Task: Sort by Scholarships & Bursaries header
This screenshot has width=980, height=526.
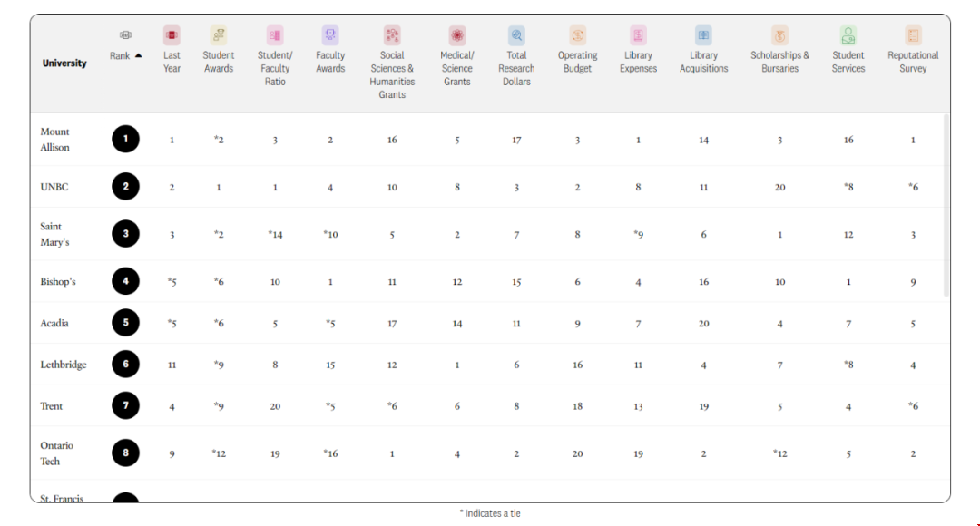Action: 779,62
